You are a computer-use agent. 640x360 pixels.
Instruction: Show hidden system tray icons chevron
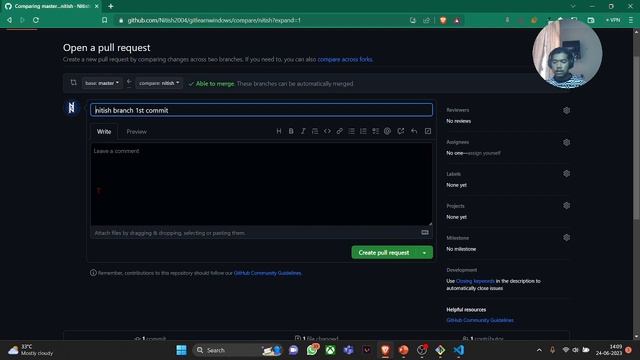click(x=539, y=350)
